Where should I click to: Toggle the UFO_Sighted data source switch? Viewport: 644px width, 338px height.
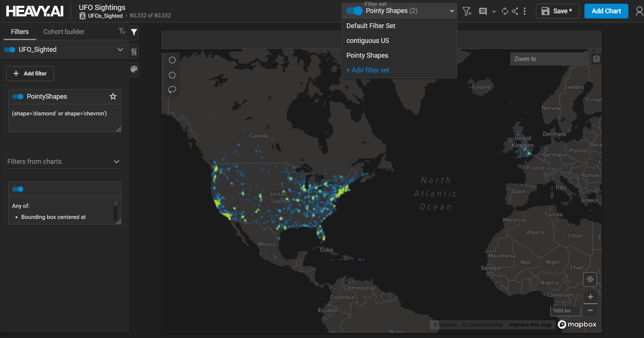coord(10,50)
